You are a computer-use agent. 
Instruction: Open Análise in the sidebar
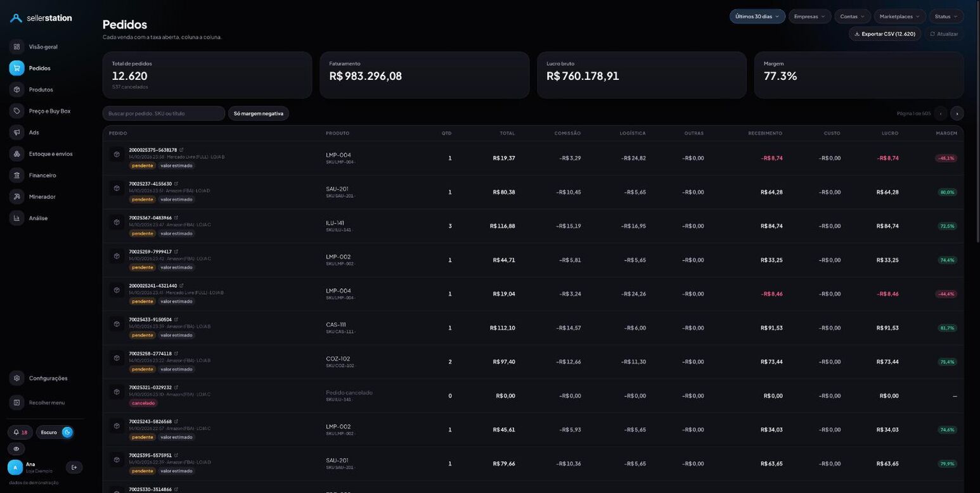(46, 218)
